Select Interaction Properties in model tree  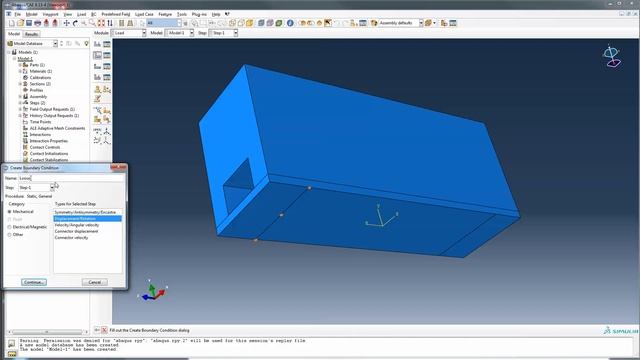[x=49, y=141]
